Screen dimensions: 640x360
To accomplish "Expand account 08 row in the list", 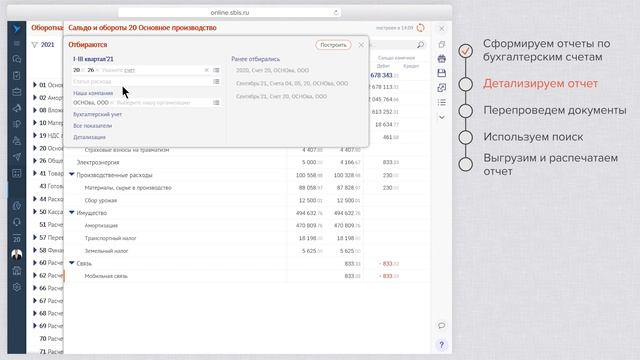I will click(35, 110).
